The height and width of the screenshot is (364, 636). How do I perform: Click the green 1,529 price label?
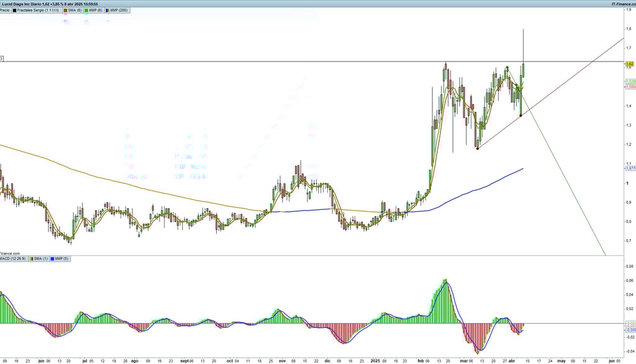[x=631, y=81]
